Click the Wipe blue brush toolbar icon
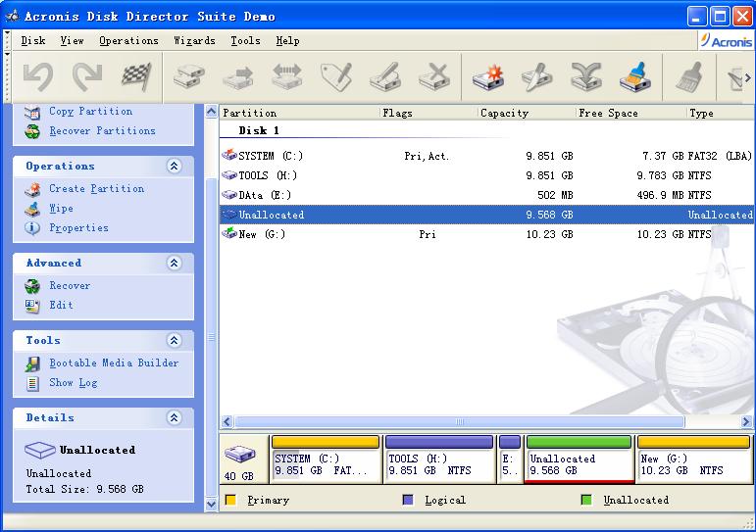This screenshot has height=532, width=756. 635,77
